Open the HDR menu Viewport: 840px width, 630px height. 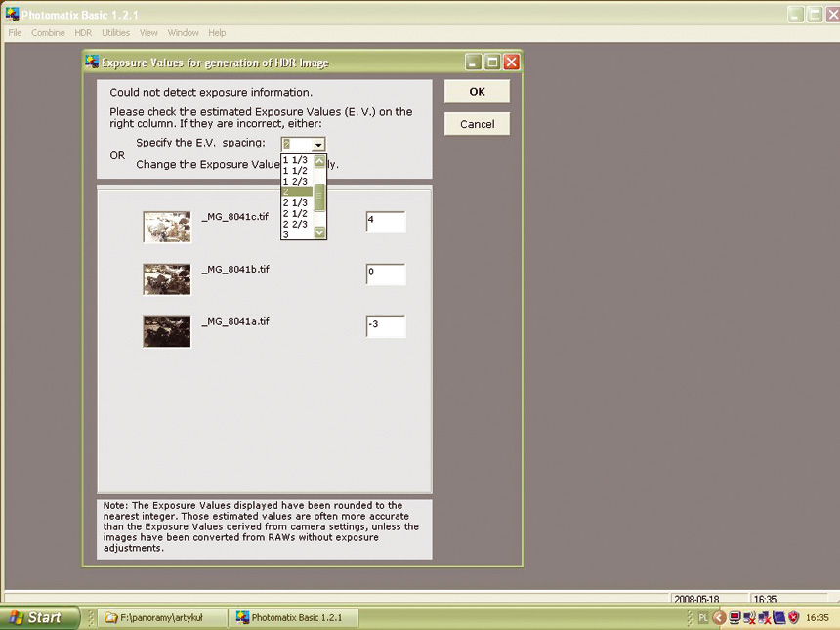tap(83, 32)
